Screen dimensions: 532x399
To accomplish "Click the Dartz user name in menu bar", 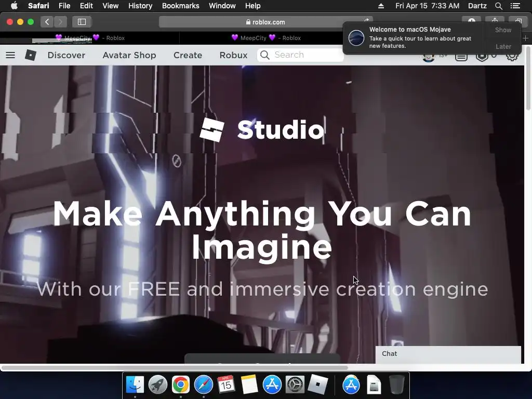I will pos(477,6).
